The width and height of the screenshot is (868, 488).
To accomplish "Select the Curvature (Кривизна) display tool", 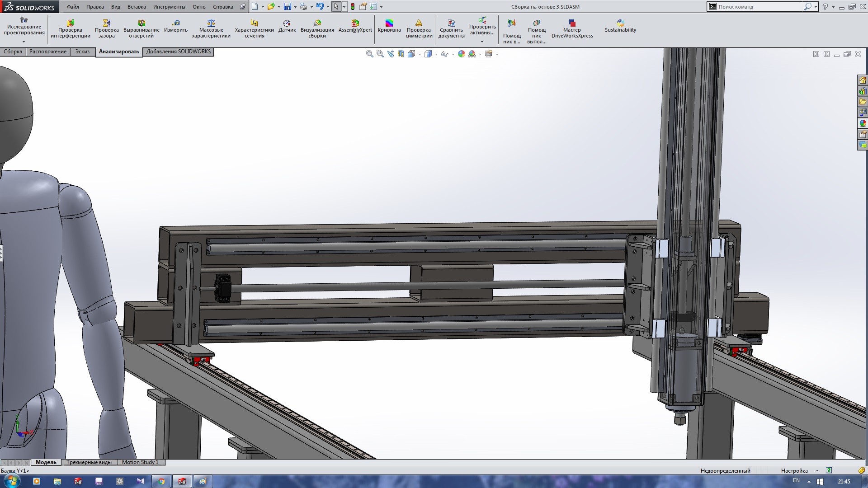I will click(389, 26).
